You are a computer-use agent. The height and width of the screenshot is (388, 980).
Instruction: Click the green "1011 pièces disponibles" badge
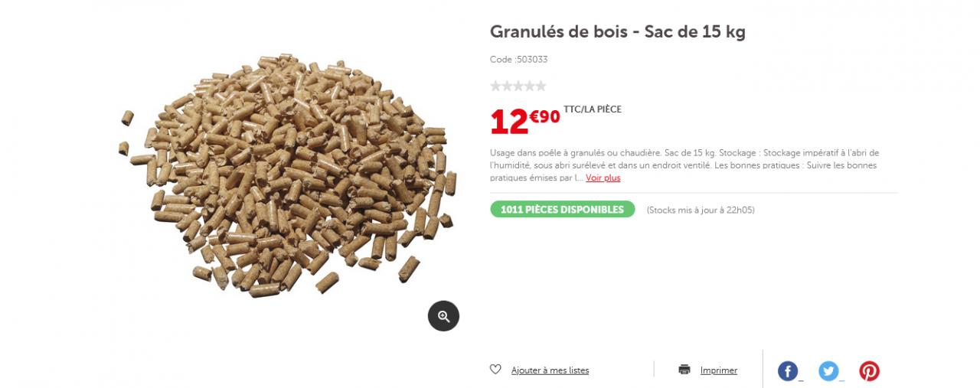click(562, 210)
